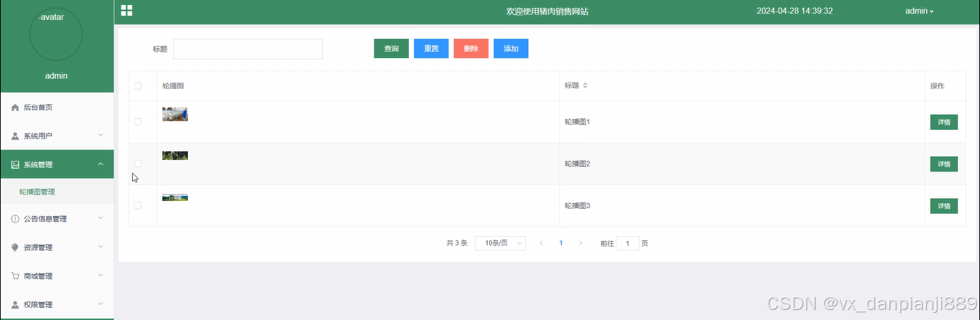
Task: Open 系统用户 menu label
Action: click(x=38, y=136)
